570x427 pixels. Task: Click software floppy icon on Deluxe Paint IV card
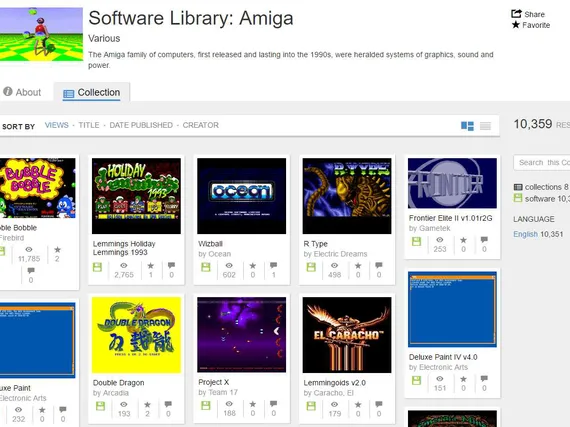(417, 380)
